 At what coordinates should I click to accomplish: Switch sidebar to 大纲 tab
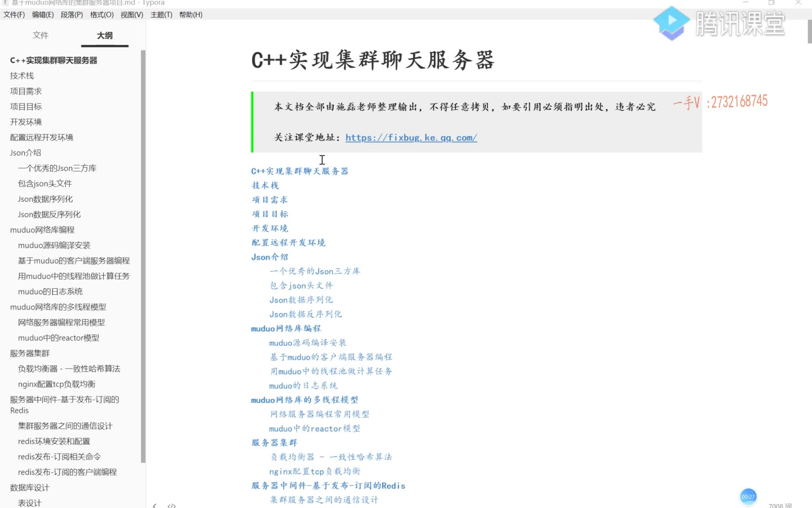pos(105,35)
